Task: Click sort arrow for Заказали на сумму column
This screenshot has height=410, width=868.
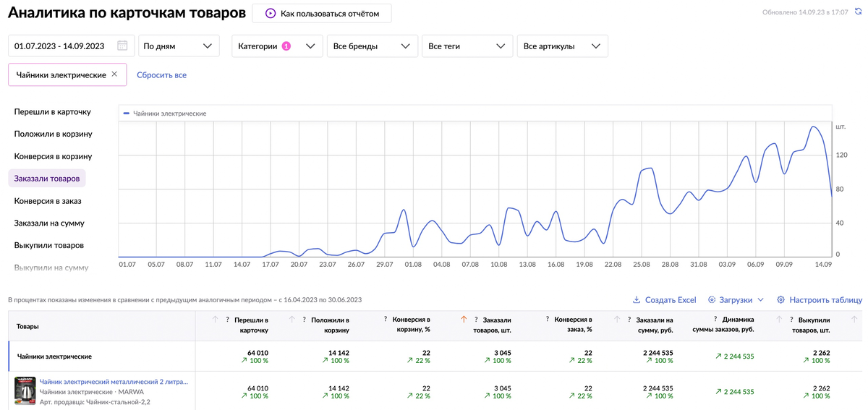Action: [616, 319]
